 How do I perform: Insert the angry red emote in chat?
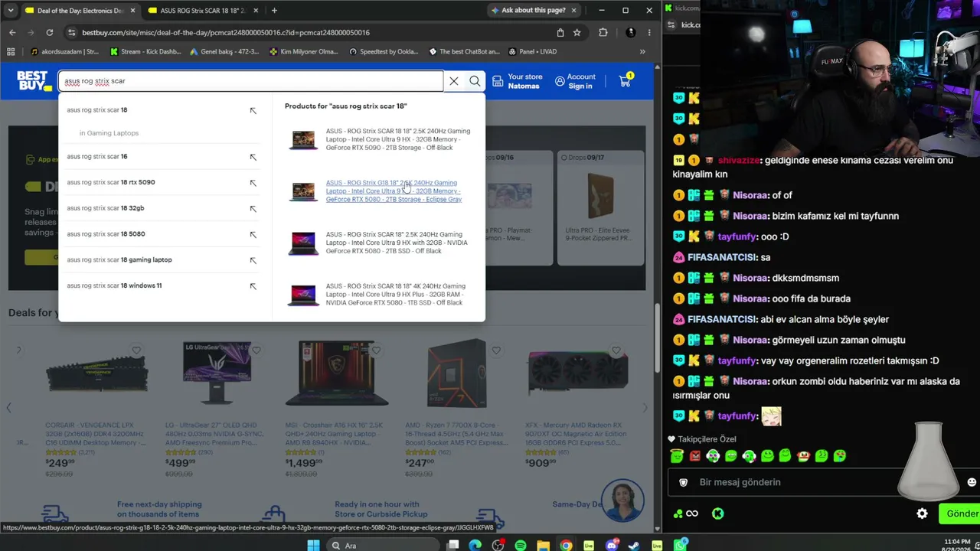click(695, 456)
